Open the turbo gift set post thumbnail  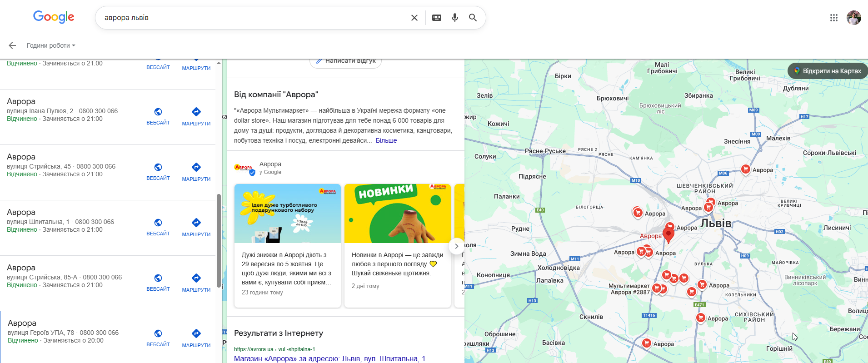[288, 214]
